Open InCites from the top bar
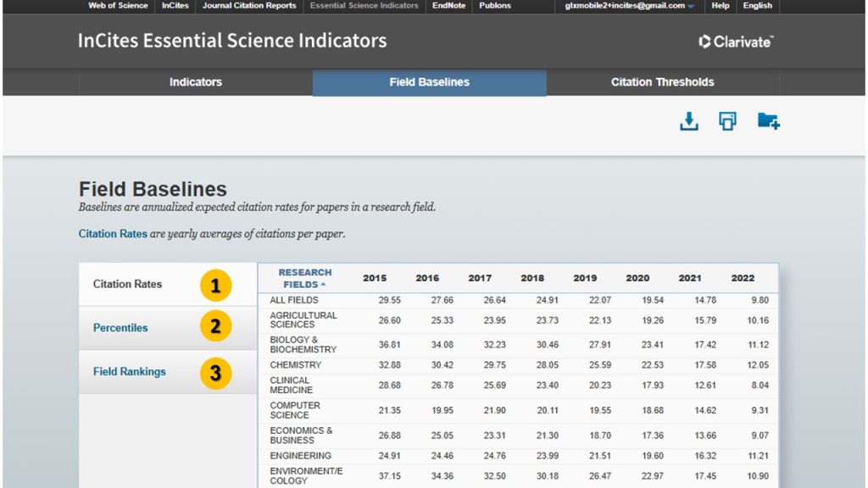The height and width of the screenshot is (488, 868). 175,6
